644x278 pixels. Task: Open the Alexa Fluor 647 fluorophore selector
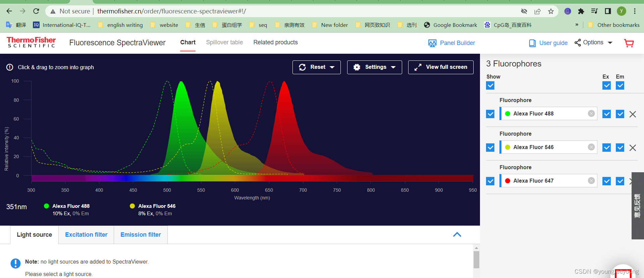point(548,181)
